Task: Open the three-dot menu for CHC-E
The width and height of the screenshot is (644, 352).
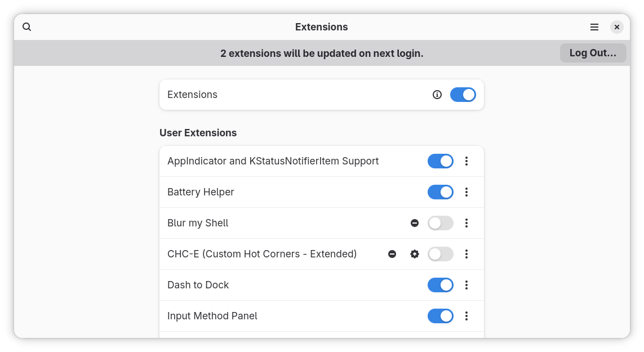Action: 467,254
